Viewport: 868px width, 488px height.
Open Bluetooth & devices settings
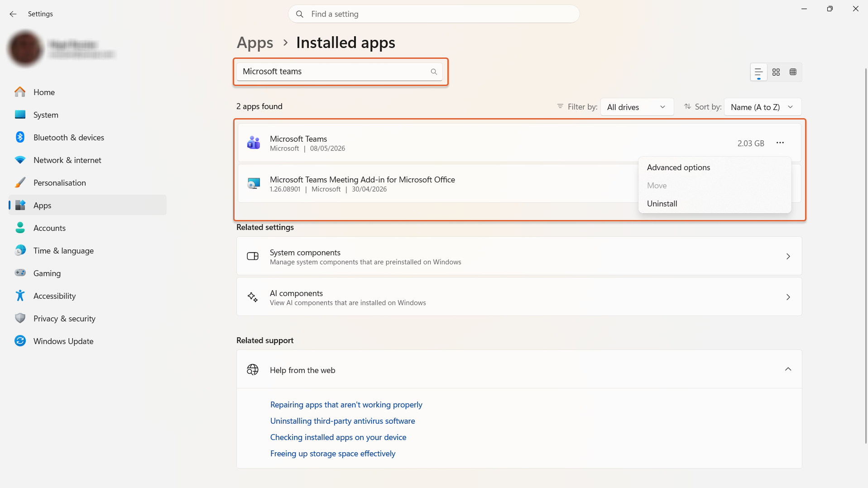coord(87,137)
